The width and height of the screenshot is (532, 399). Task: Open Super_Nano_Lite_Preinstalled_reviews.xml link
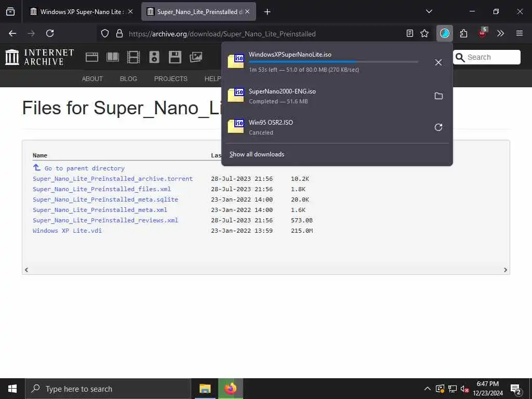coord(105,220)
